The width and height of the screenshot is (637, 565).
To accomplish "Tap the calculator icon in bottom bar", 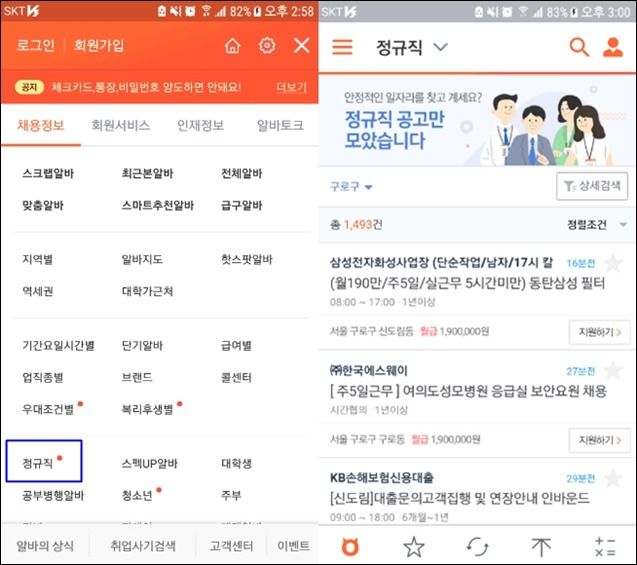I will (x=605, y=547).
